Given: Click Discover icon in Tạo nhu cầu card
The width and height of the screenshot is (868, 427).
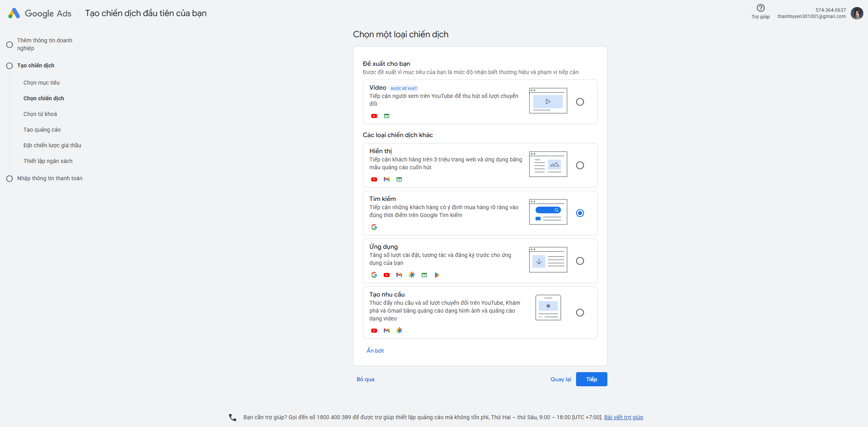Looking at the screenshot, I should [399, 331].
